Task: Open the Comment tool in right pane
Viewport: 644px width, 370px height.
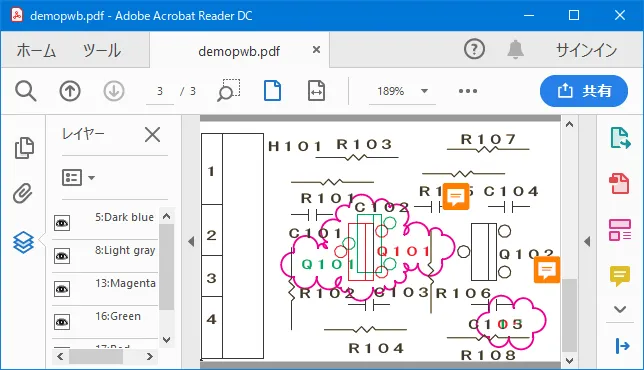Action: pos(620,276)
